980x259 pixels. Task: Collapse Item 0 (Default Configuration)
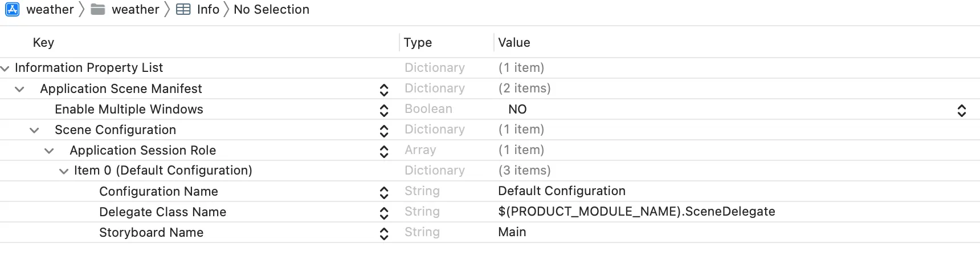click(64, 171)
